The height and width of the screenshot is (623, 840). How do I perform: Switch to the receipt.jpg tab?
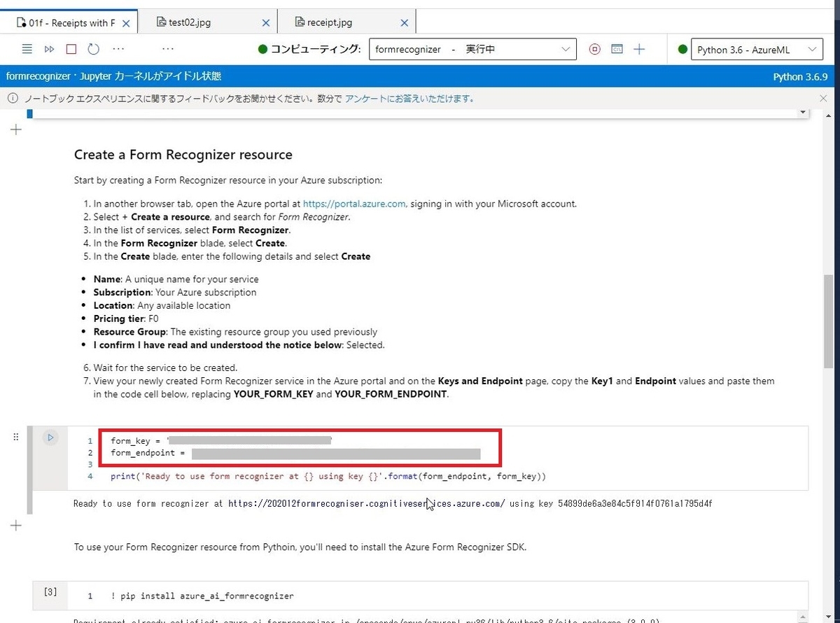[x=346, y=22]
